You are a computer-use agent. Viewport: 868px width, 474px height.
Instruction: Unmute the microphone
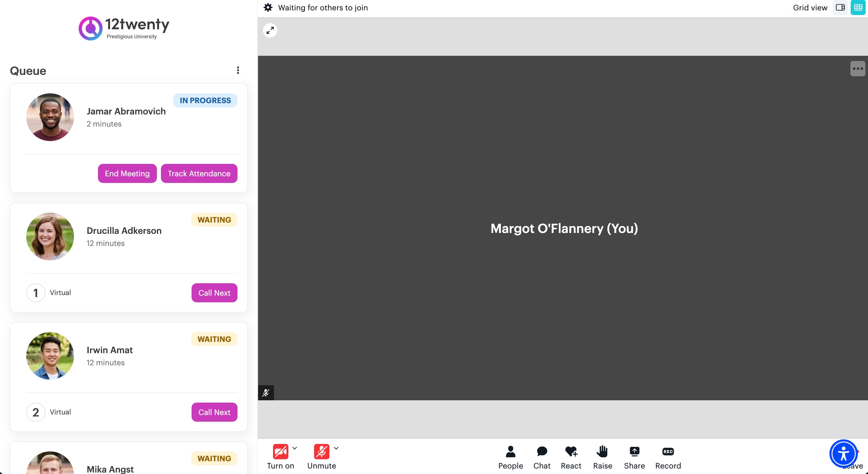[x=322, y=456]
